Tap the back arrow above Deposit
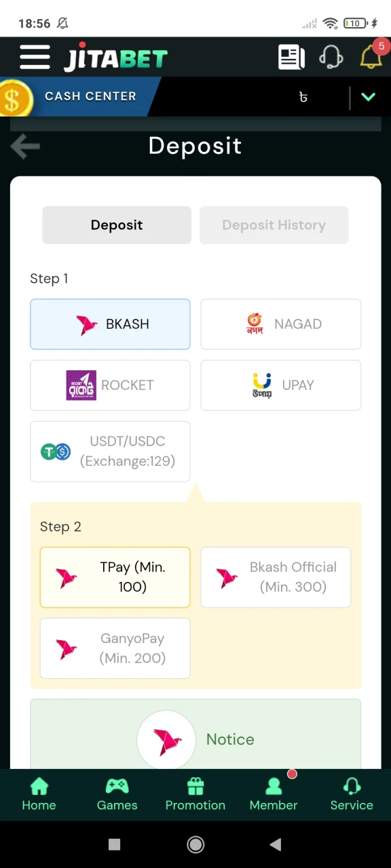Image resolution: width=391 pixels, height=868 pixels. (25, 146)
